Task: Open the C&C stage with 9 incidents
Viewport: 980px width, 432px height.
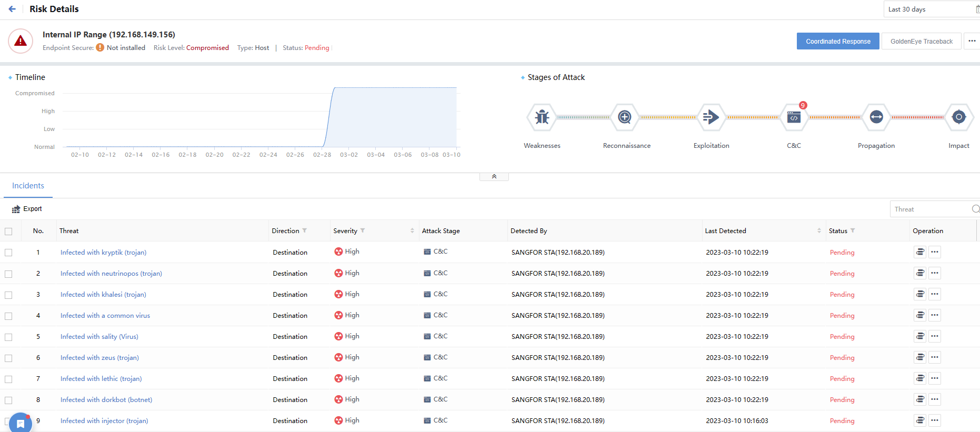Action: [794, 117]
